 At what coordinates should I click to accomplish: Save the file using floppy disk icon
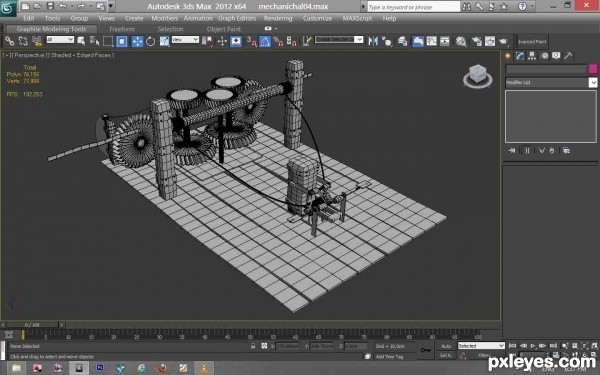pos(50,6)
